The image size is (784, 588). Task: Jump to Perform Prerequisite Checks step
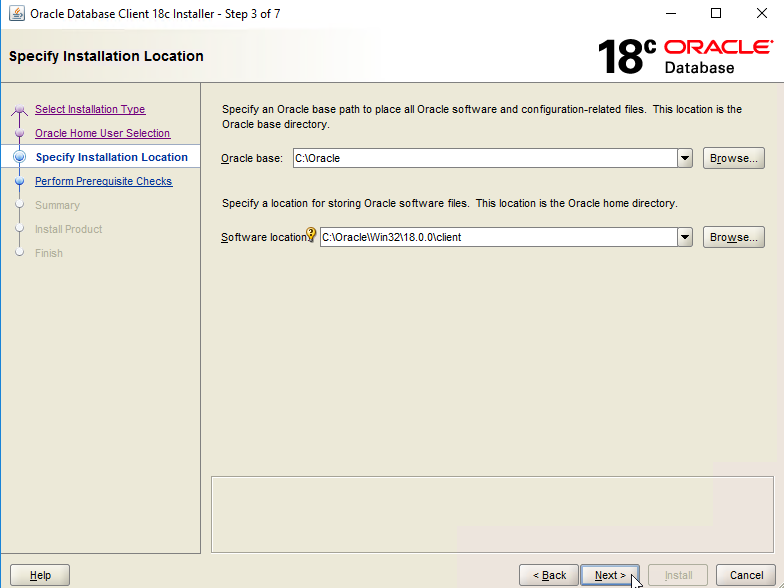[104, 181]
